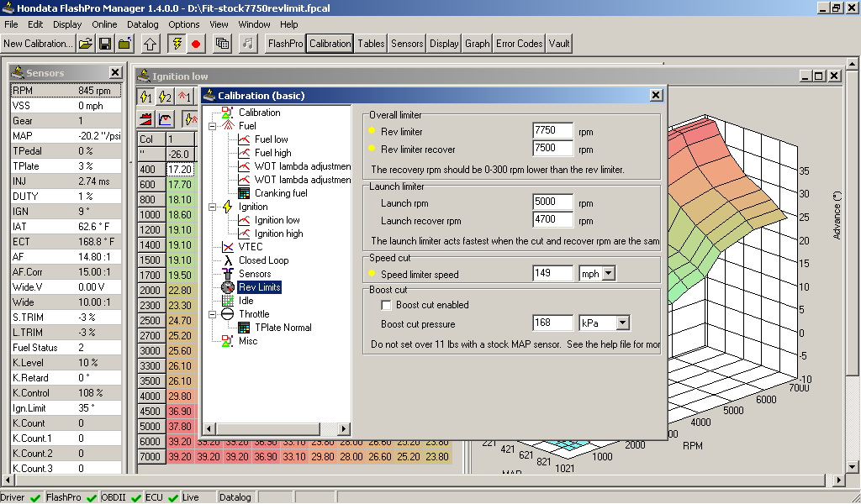Select Ignition low in the tree
Image resolution: width=861 pixels, height=504 pixels.
277,220
